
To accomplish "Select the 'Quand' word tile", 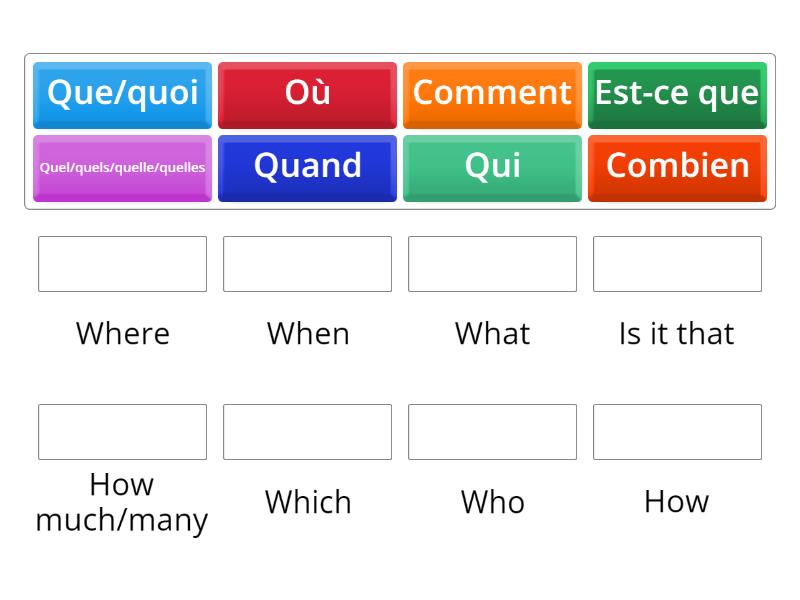I will (307, 168).
